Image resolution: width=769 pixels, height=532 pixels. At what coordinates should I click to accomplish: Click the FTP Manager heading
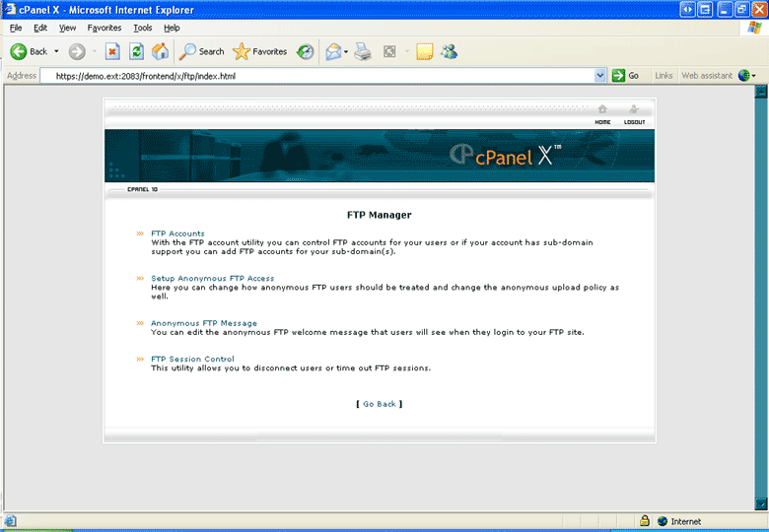point(380,215)
